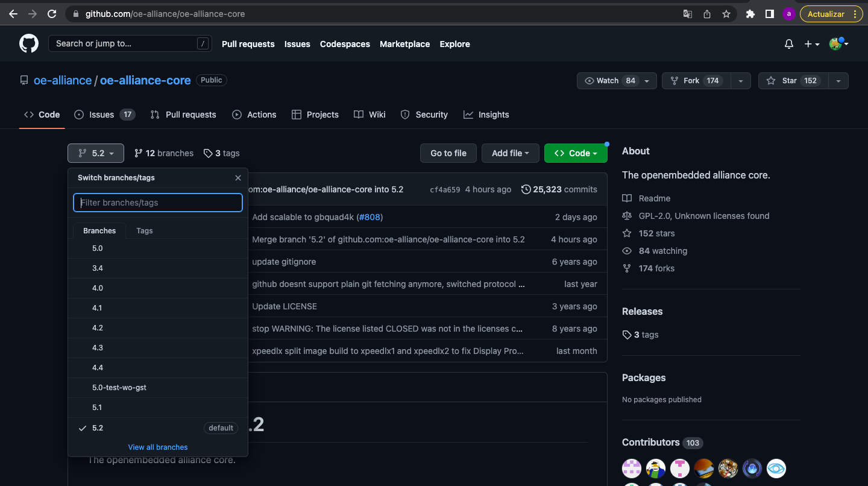868x486 pixels.
Task: Bookmark this page with the star icon
Action: point(726,14)
